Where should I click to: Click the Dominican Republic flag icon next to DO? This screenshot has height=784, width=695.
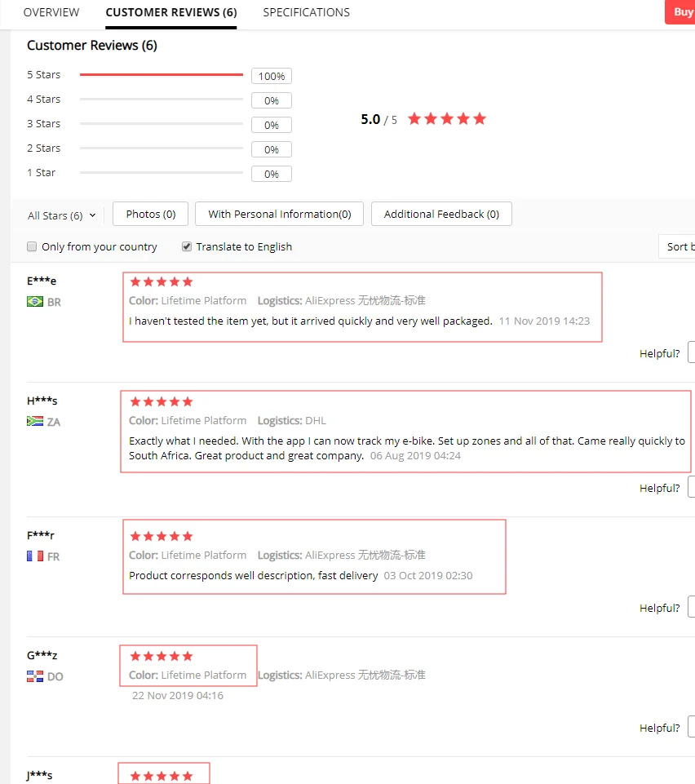[35, 676]
